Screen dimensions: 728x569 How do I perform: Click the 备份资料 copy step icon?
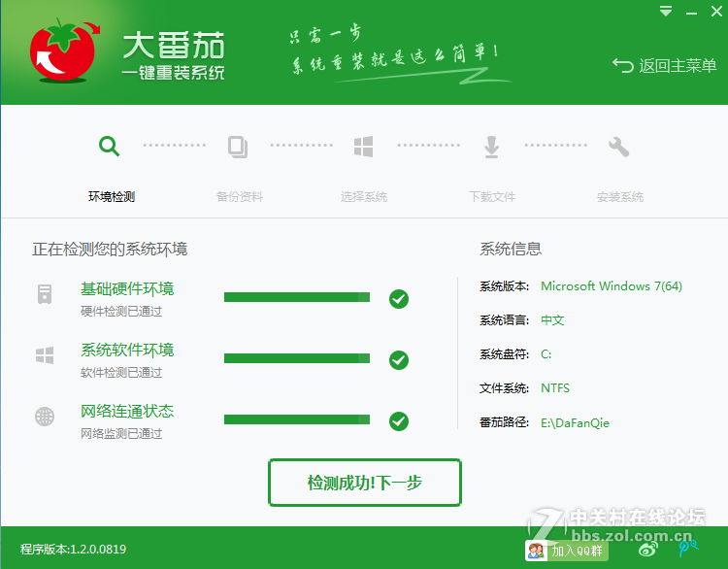pyautogui.click(x=237, y=147)
